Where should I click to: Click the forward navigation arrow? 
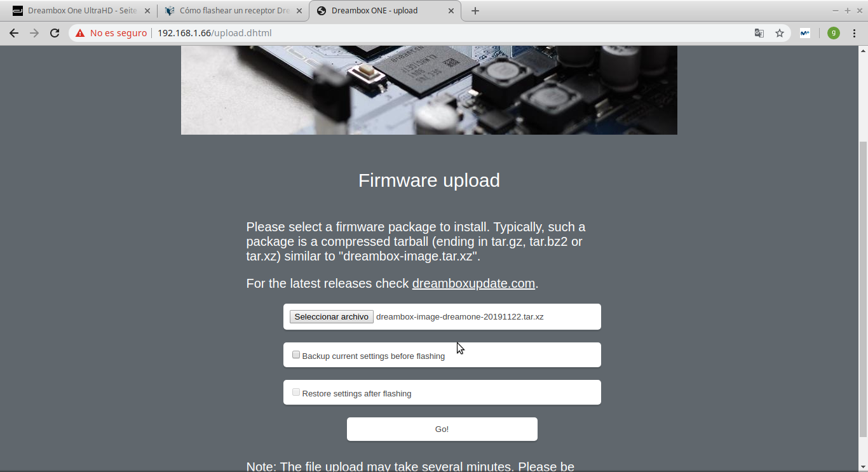pos(34,33)
